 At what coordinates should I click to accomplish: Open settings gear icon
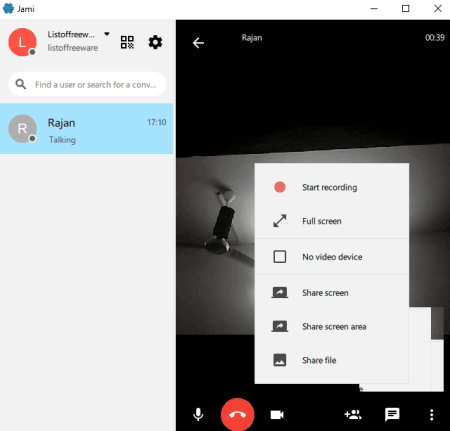coord(155,42)
